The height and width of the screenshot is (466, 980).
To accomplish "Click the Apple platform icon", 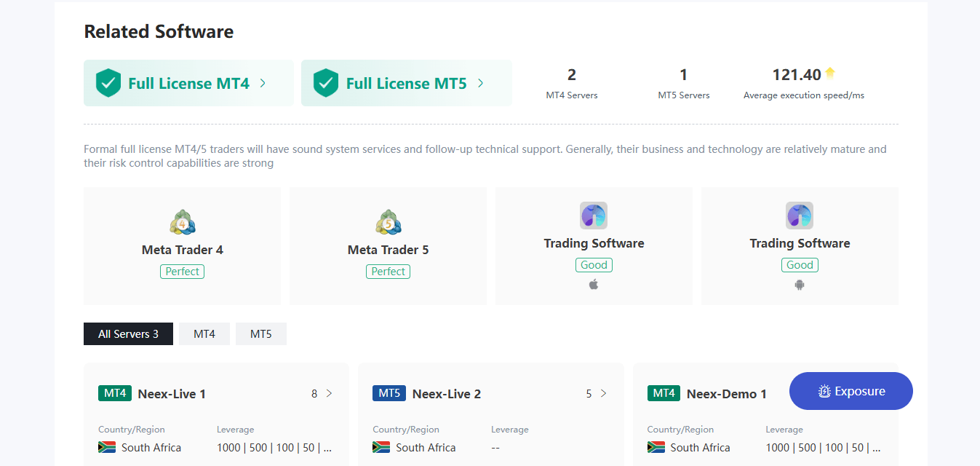I will pos(594,284).
